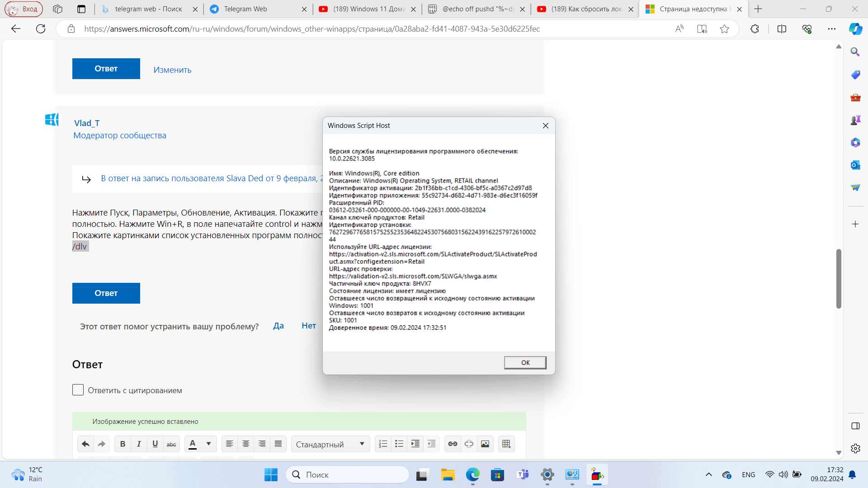Increase indent in the editor
Screen dimensions: 868x488
(415, 444)
